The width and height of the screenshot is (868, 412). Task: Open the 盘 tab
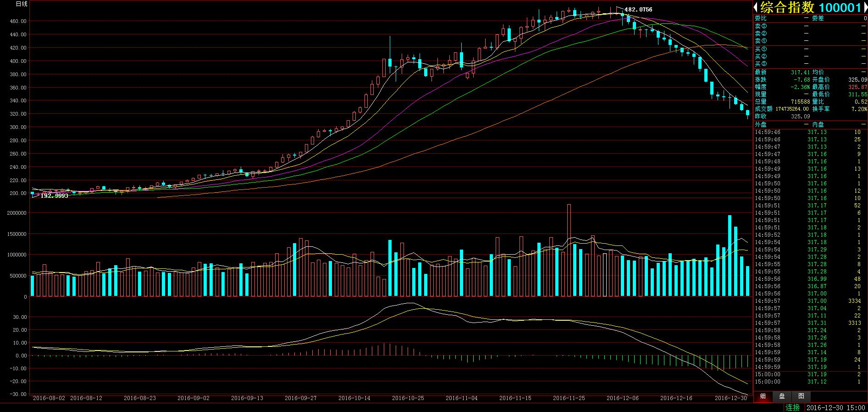782,396
